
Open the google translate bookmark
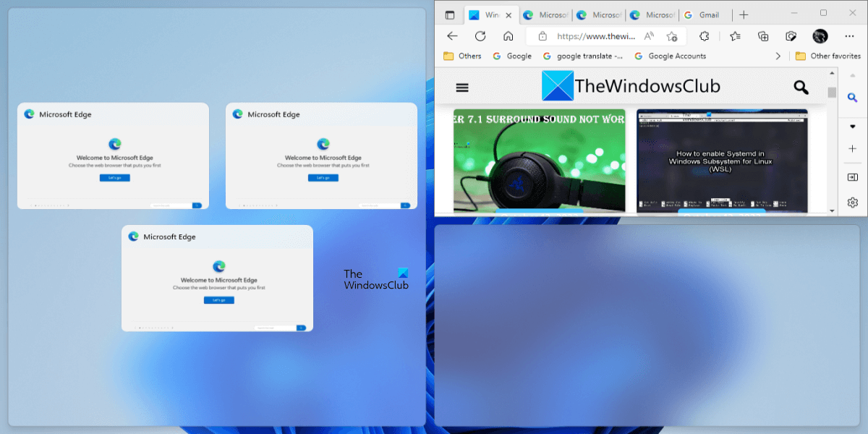[583, 56]
